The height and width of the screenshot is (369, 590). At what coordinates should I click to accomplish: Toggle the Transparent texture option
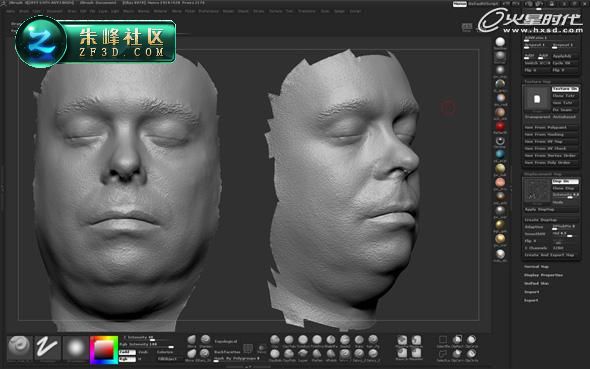[538, 117]
